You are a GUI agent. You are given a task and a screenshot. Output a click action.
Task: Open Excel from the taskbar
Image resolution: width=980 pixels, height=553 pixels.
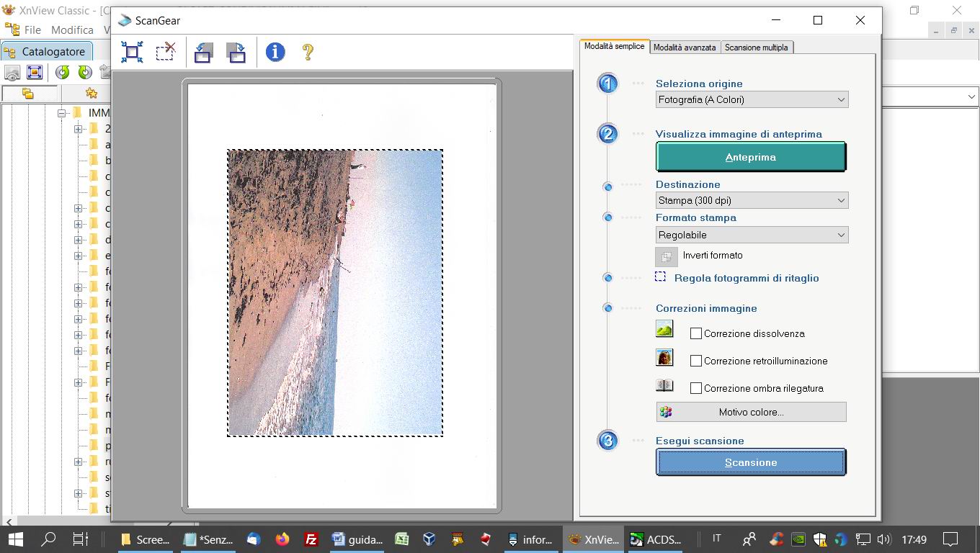click(x=401, y=539)
